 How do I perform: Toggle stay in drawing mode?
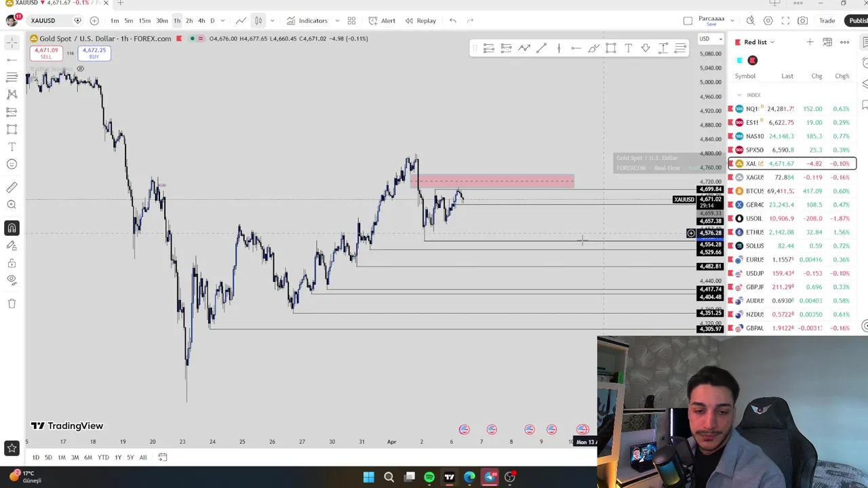point(12,245)
